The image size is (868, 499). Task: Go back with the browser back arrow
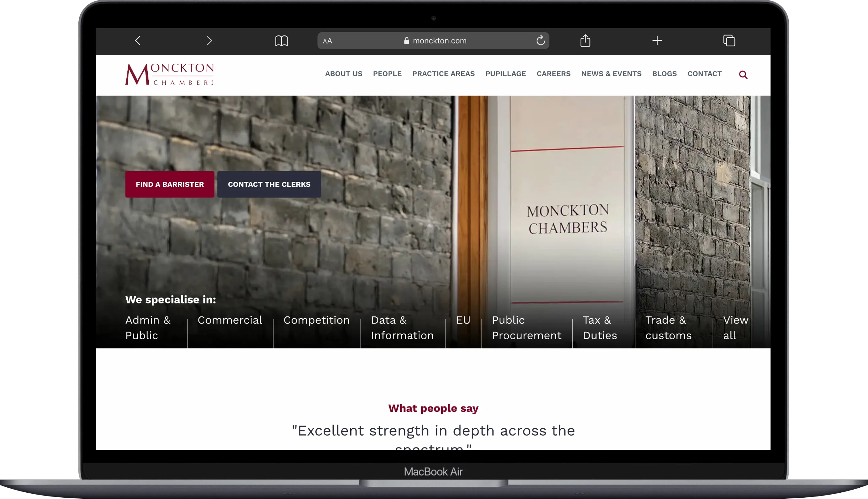pyautogui.click(x=138, y=41)
